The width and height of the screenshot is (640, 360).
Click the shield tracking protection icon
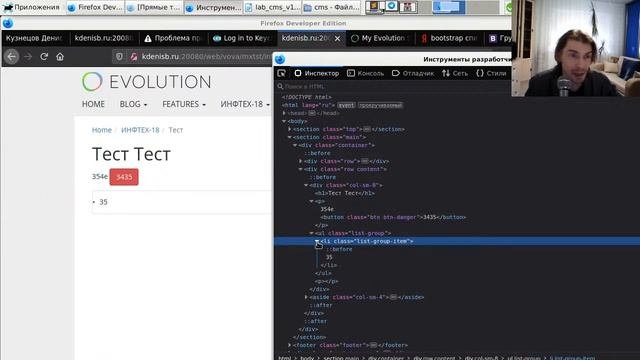(x=119, y=56)
